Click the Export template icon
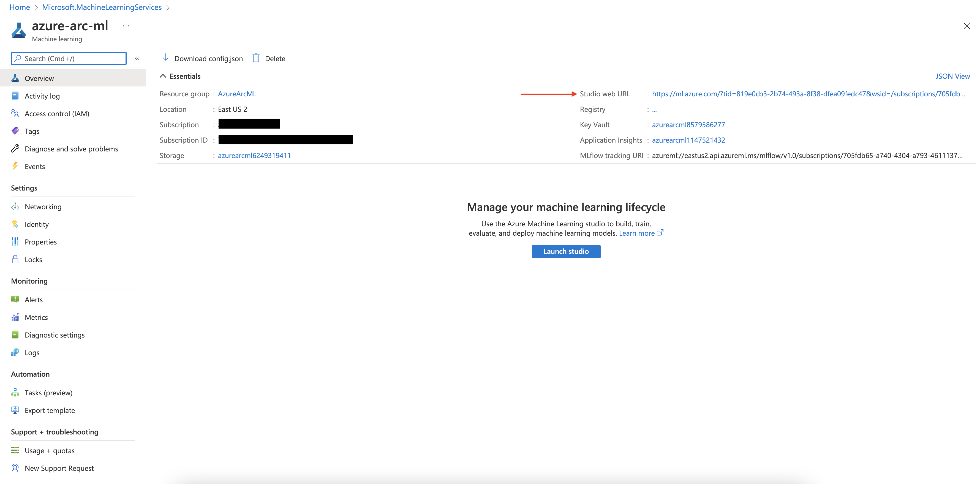Viewport: 980px width, 484px height. pyautogui.click(x=15, y=410)
